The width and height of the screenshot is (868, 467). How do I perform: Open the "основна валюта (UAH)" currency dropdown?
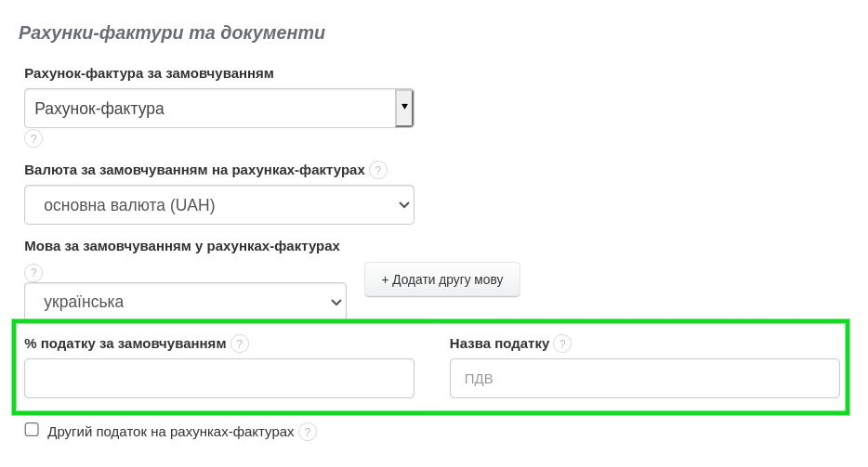(219, 205)
